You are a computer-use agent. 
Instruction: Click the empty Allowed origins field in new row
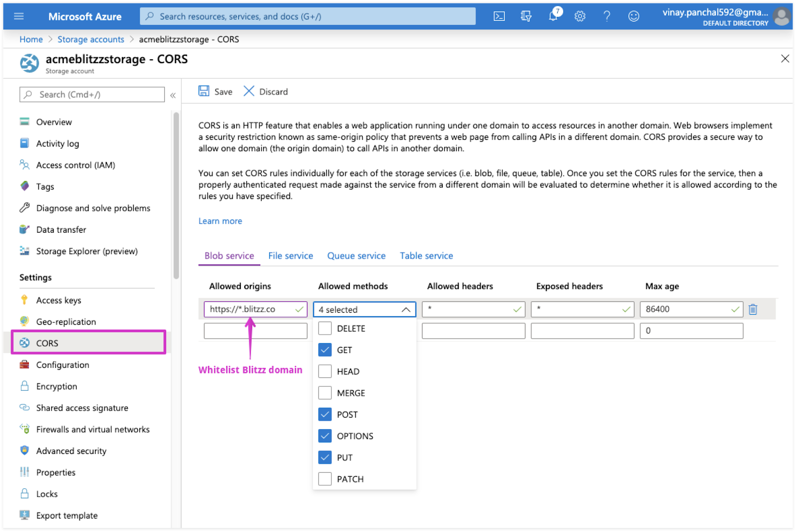(x=256, y=331)
